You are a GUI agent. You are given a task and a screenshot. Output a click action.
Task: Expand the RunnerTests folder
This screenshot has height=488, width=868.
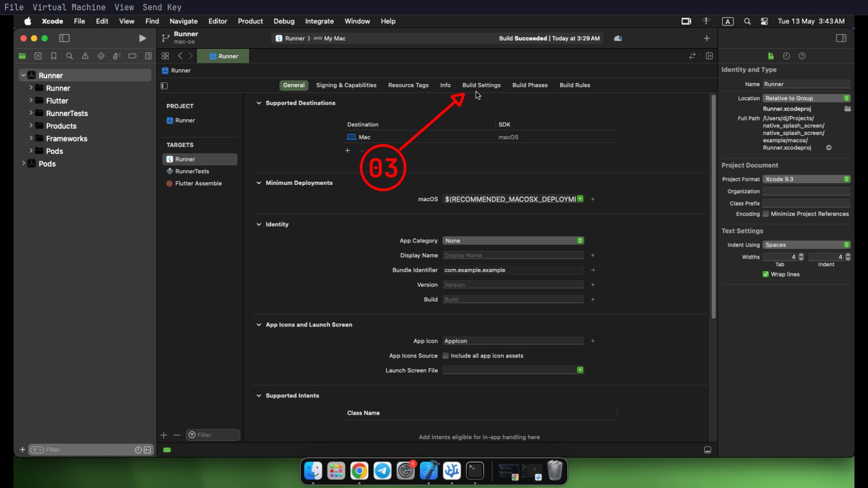point(31,113)
